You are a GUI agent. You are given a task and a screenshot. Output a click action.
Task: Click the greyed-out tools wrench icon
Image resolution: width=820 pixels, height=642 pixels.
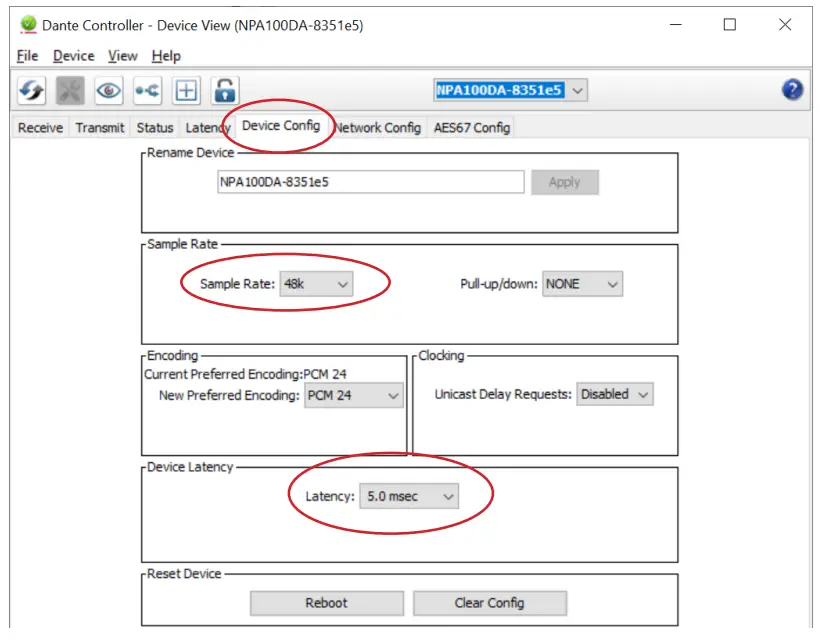tap(70, 90)
